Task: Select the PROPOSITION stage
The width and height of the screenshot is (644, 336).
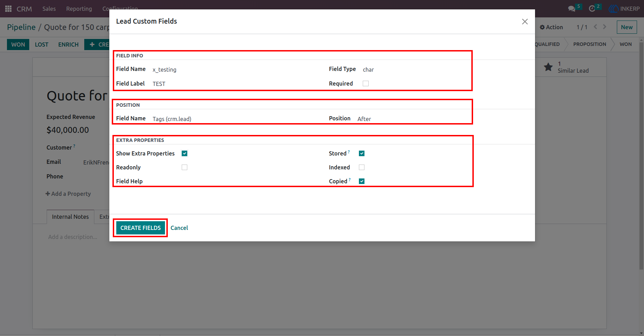Action: coord(589,44)
